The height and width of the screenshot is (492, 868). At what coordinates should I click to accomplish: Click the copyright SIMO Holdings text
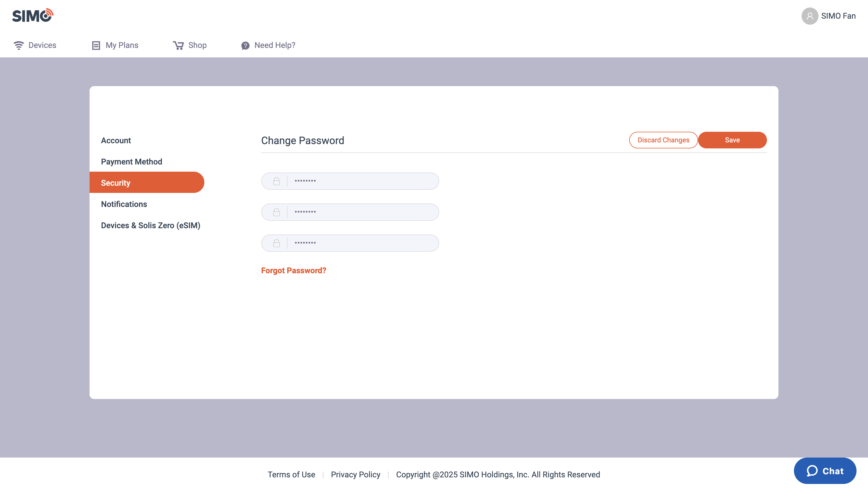[x=498, y=475]
